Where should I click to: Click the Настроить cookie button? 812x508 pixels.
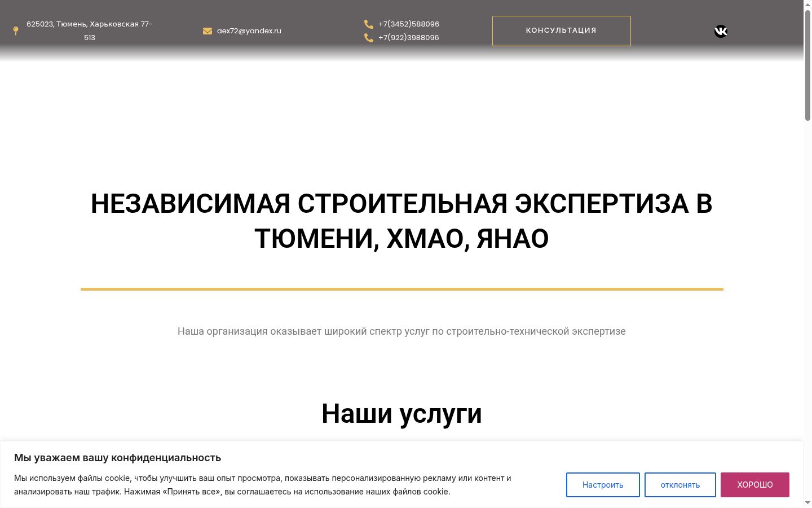tap(603, 485)
